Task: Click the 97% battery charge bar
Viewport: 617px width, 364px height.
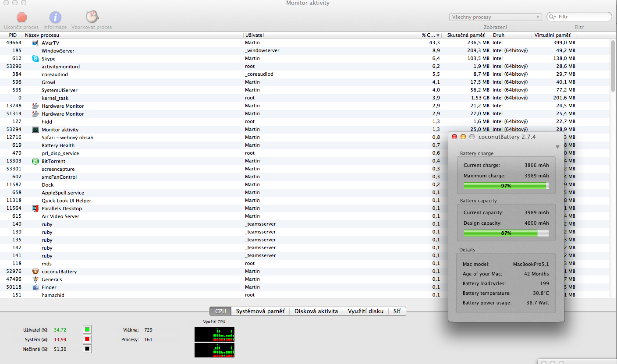Action: click(x=506, y=186)
